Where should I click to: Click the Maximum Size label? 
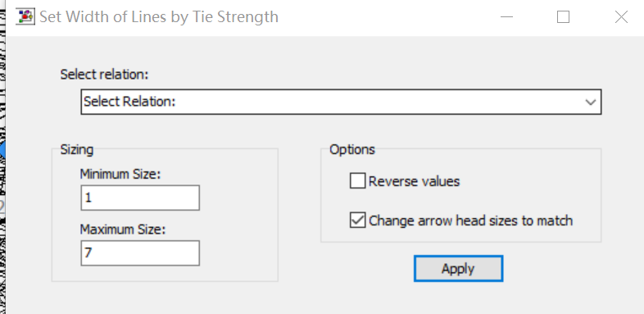pyautogui.click(x=122, y=230)
